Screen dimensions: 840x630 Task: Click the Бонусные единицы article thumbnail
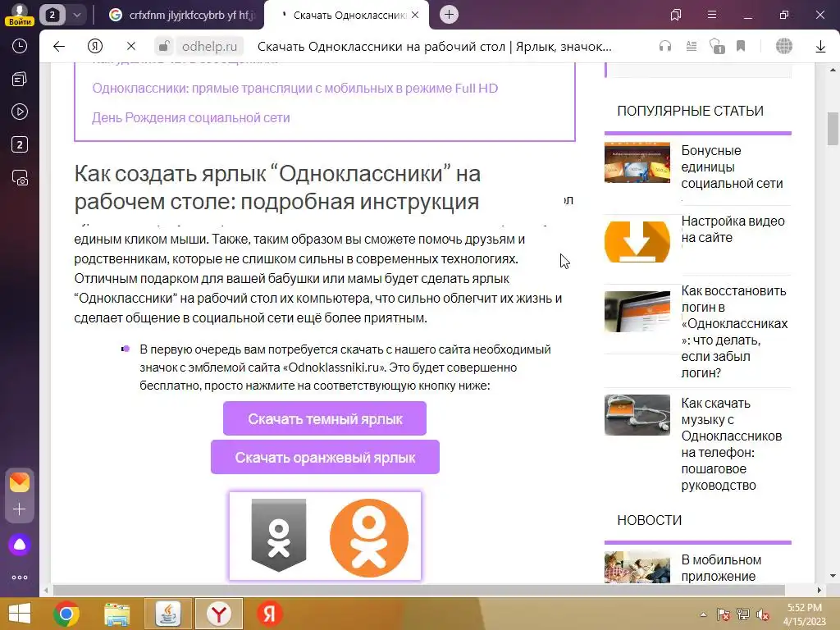pyautogui.click(x=637, y=162)
